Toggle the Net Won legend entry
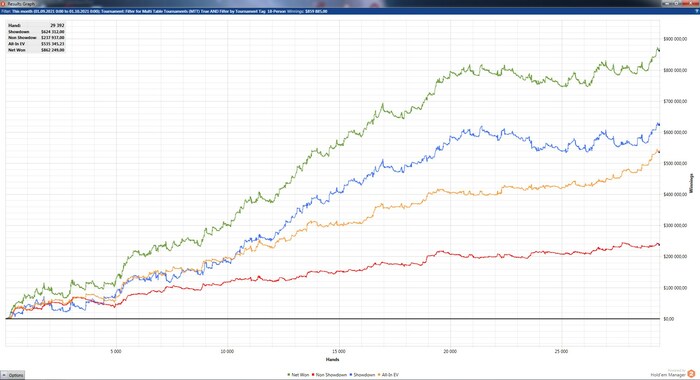Image resolution: width=700 pixels, height=380 pixels. point(298,375)
